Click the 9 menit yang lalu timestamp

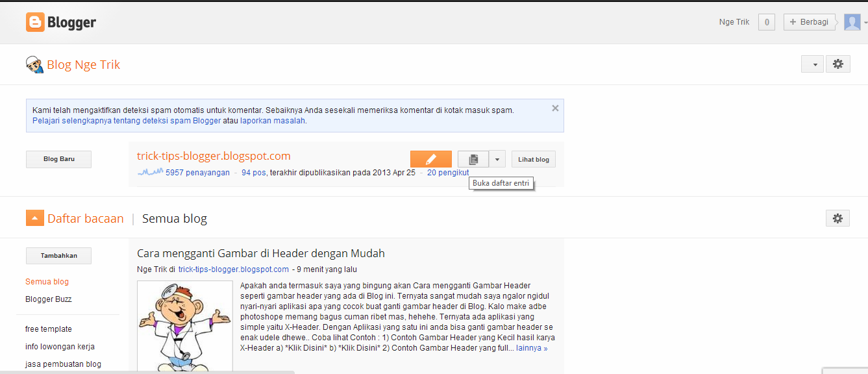pyautogui.click(x=327, y=269)
